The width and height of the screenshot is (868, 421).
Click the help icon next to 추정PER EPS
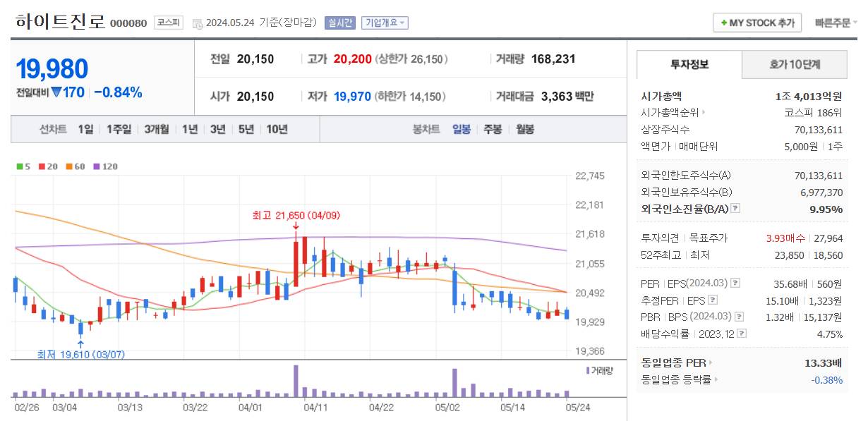point(713,300)
